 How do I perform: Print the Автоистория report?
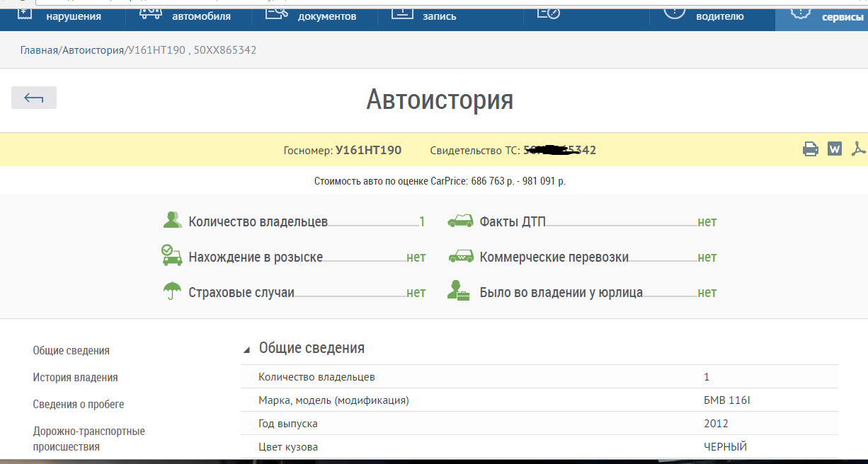click(811, 149)
